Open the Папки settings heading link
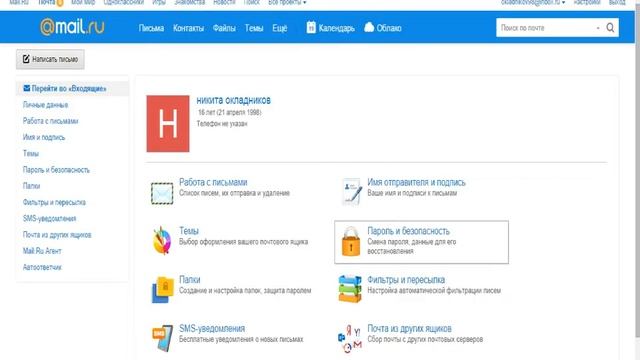 pos(189,280)
